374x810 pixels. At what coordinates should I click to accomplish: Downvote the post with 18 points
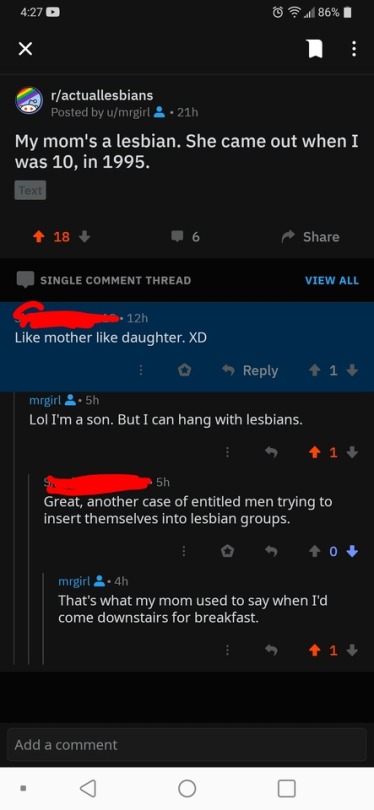pos(85,237)
